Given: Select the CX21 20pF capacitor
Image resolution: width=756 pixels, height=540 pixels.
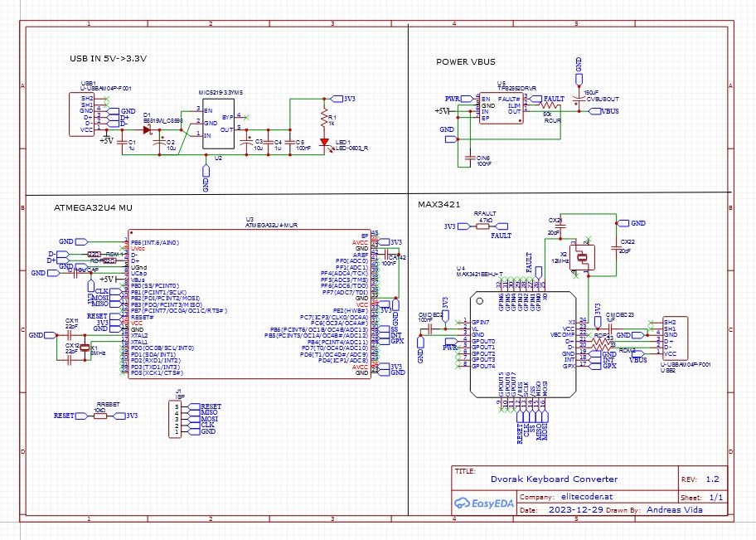Looking at the screenshot, I should click(560, 226).
